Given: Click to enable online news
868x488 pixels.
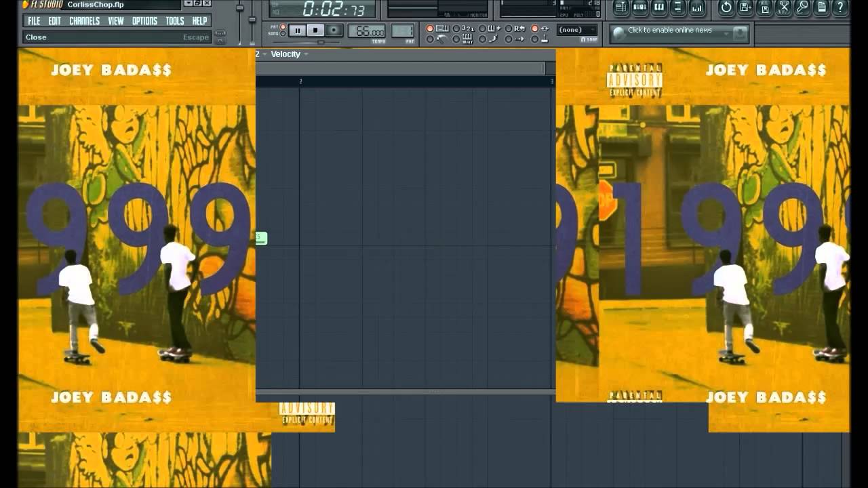Looking at the screenshot, I should pyautogui.click(x=670, y=30).
